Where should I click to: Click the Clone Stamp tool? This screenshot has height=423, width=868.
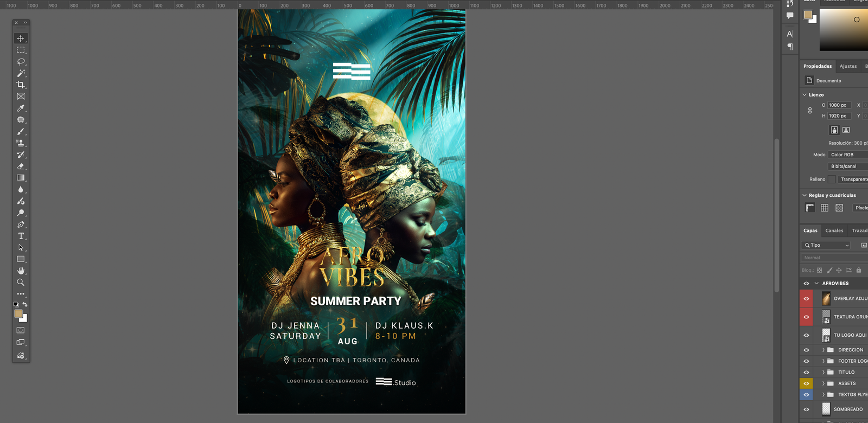click(x=21, y=143)
